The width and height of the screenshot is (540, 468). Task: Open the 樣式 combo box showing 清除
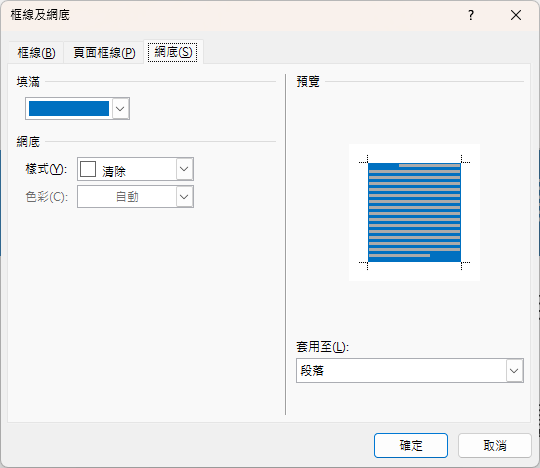click(x=135, y=169)
